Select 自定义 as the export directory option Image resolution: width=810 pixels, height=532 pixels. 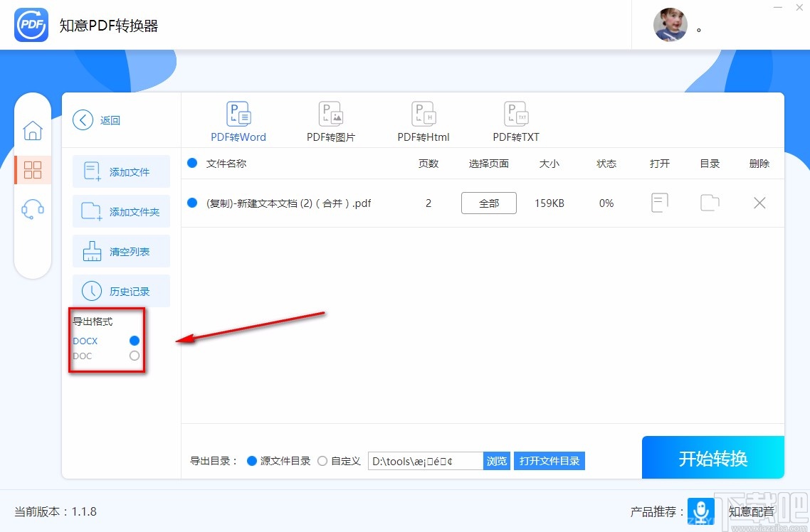tap(322, 460)
